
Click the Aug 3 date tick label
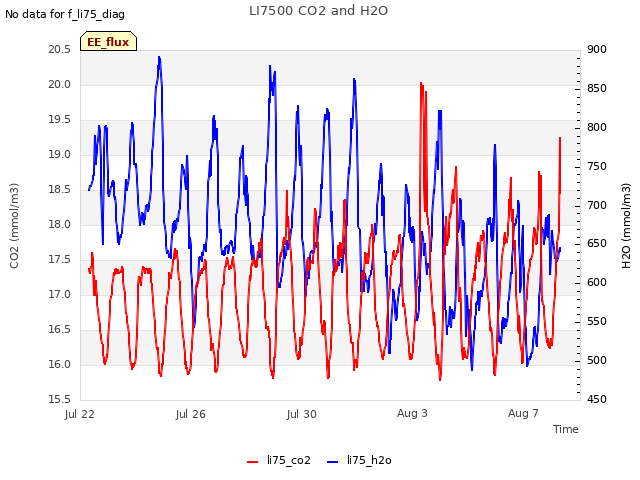pyautogui.click(x=412, y=413)
